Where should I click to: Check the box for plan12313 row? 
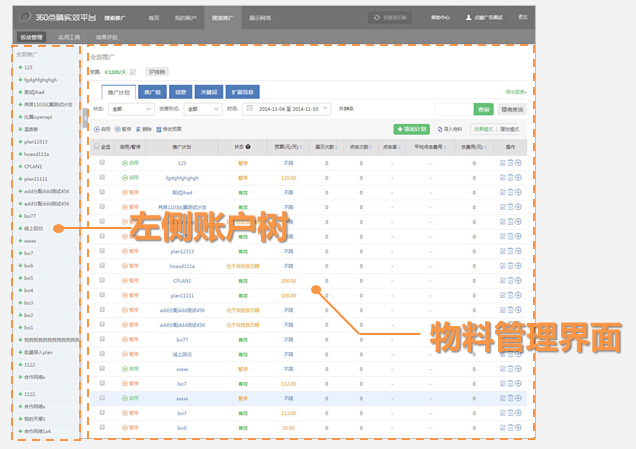[102, 251]
